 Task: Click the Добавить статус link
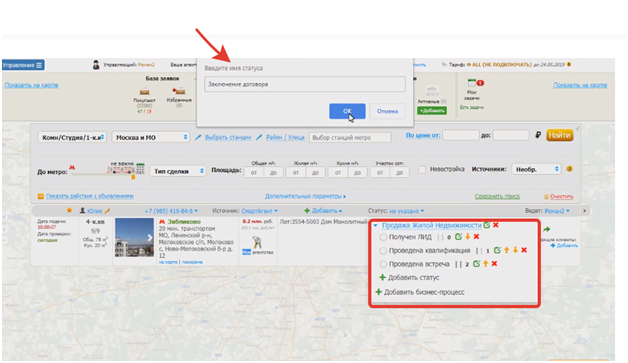click(409, 277)
